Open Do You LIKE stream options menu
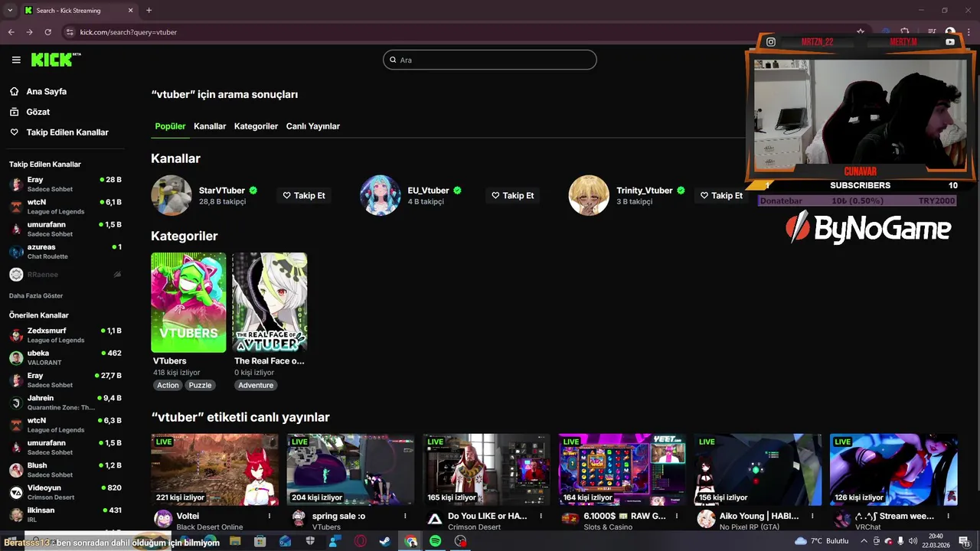980x551 pixels. 541,517
